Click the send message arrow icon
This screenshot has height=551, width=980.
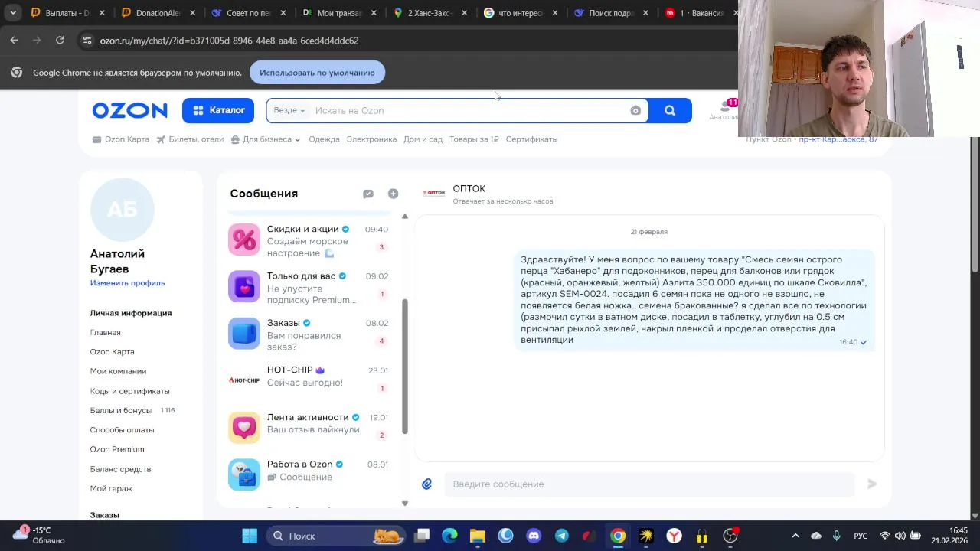coord(871,484)
